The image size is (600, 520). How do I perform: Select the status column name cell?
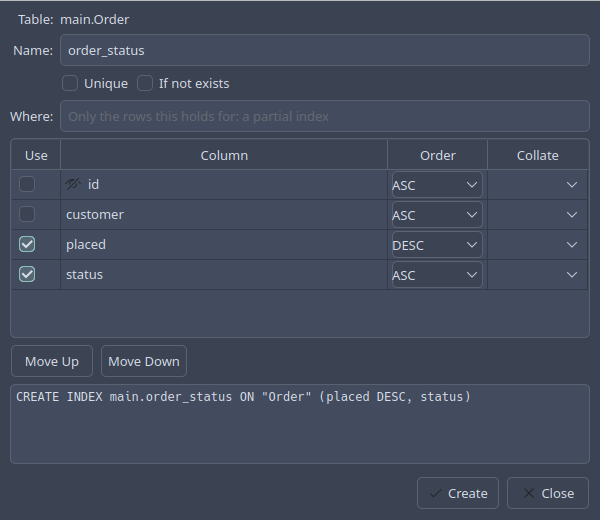[x=224, y=275]
